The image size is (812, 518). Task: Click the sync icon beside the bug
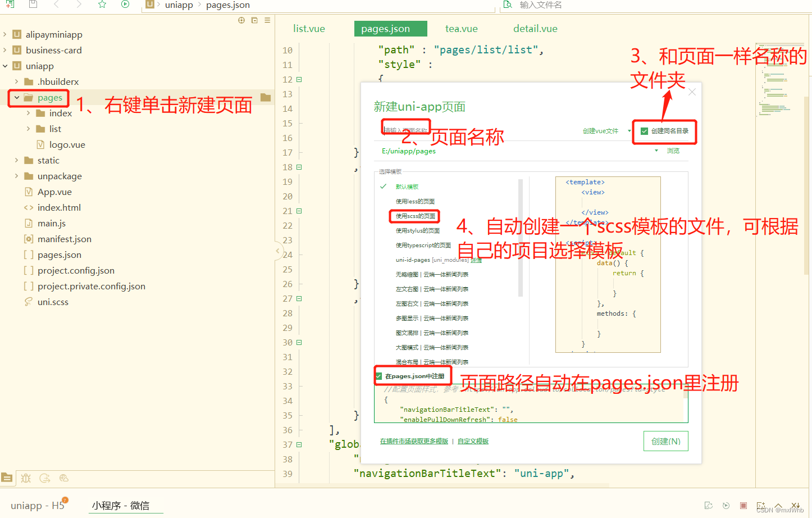tap(45, 478)
